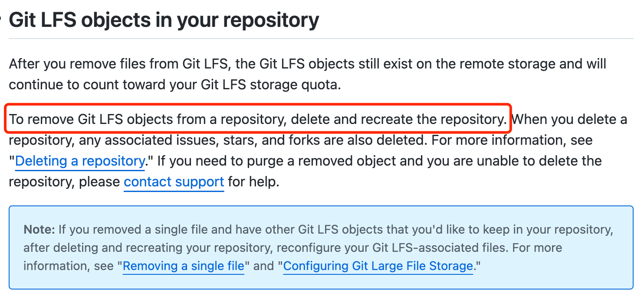Click the horizontal divider below the heading
644x306 pixels.
pyautogui.click(x=321, y=38)
